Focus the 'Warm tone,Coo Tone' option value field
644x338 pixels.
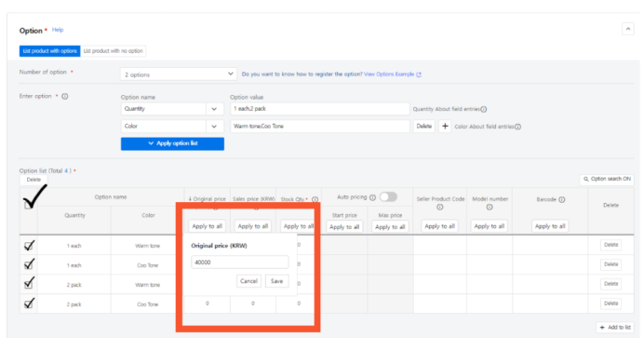point(319,126)
